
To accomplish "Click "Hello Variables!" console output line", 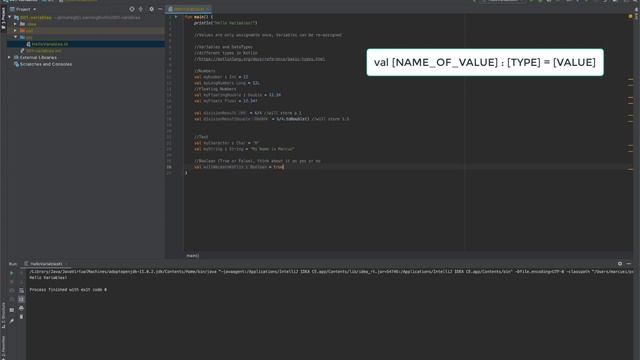I will (48, 278).
